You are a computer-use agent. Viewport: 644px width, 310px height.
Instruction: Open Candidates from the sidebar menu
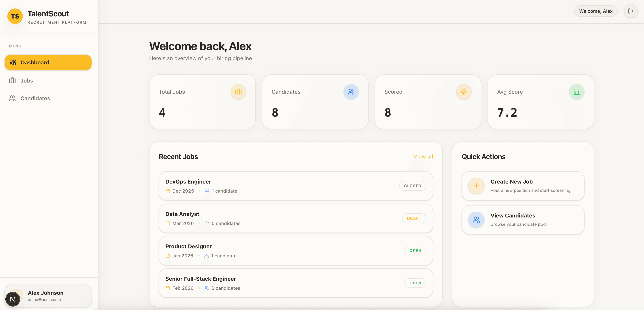(35, 98)
